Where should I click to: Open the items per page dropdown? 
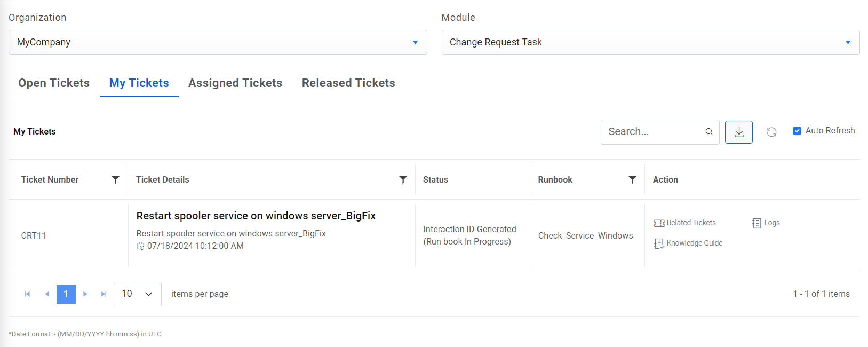[x=138, y=294]
